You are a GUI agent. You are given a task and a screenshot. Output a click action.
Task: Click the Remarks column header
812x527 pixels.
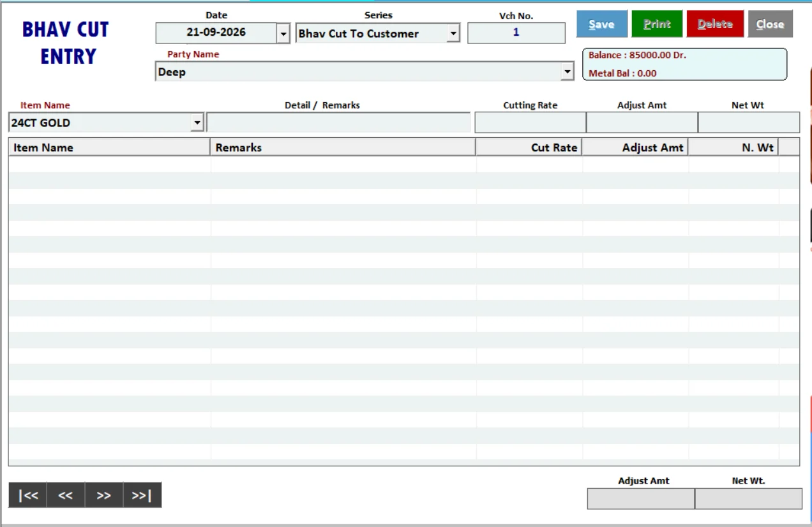point(343,147)
